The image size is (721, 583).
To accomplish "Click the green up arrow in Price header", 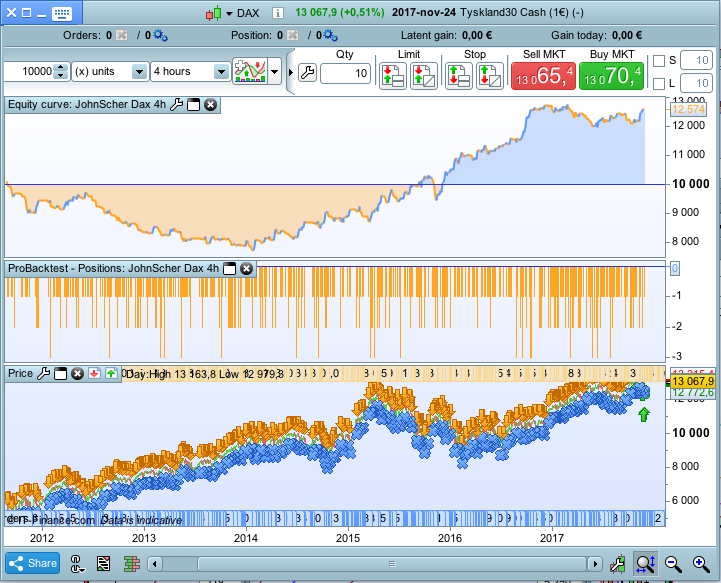I will point(111,373).
